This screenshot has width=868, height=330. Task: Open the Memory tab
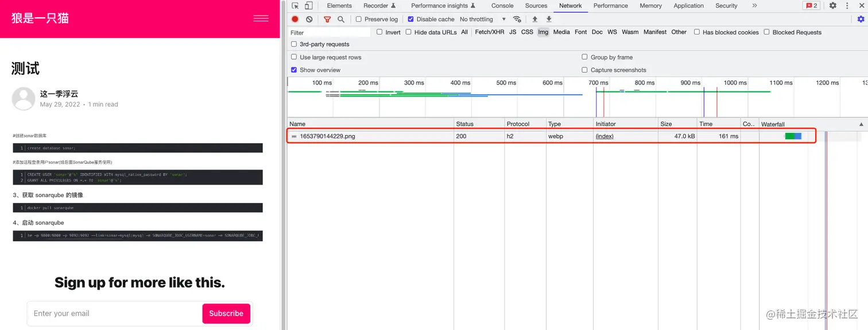[651, 6]
